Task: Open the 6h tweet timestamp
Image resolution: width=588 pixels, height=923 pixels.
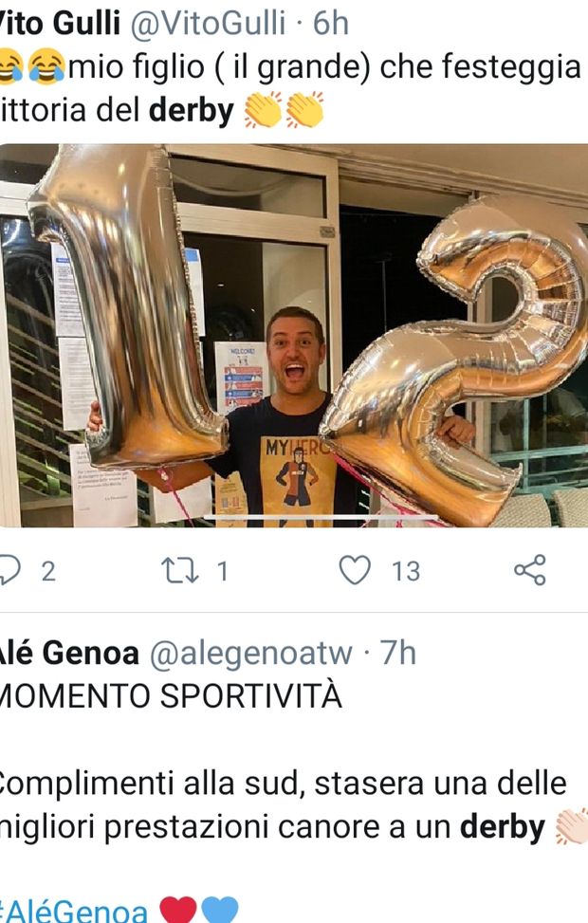Action: tap(331, 23)
